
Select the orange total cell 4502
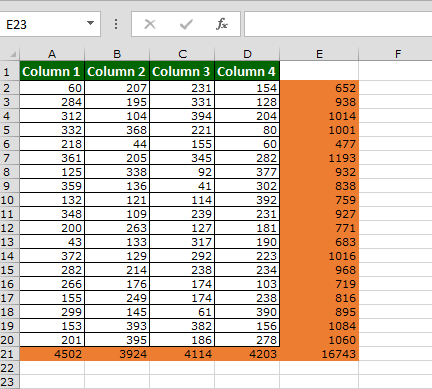(x=52, y=354)
